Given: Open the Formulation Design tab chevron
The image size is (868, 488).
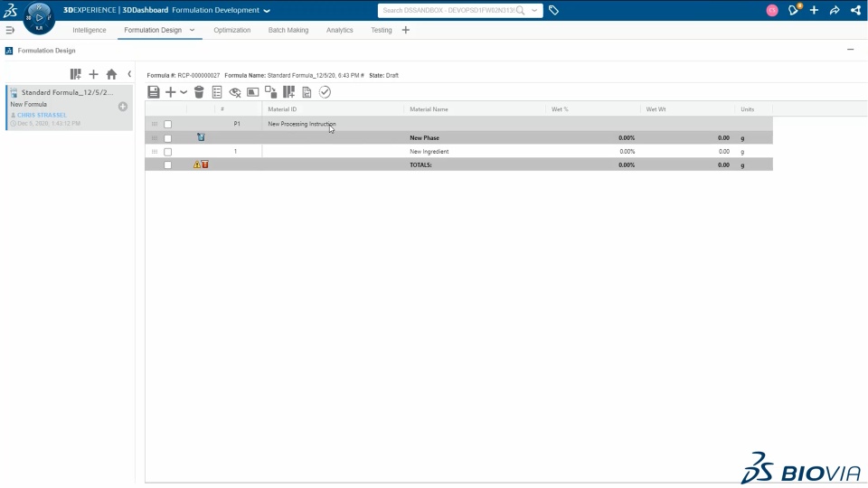Looking at the screenshot, I should 192,30.
